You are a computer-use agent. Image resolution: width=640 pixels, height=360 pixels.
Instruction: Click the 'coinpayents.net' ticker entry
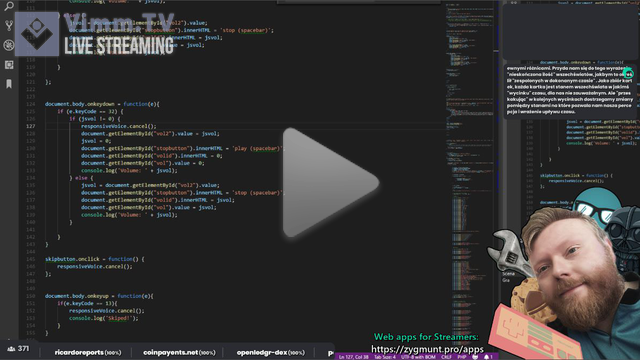(x=179, y=352)
